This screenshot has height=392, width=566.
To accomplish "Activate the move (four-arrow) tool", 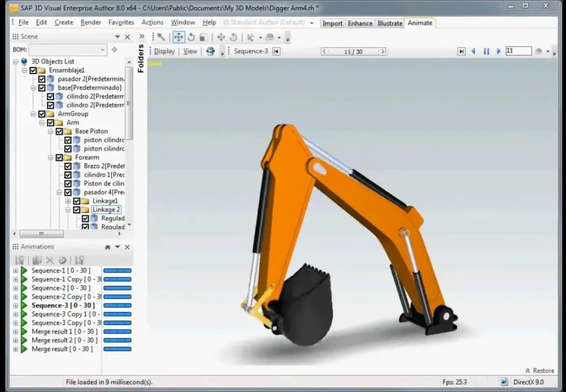I will tap(179, 37).
